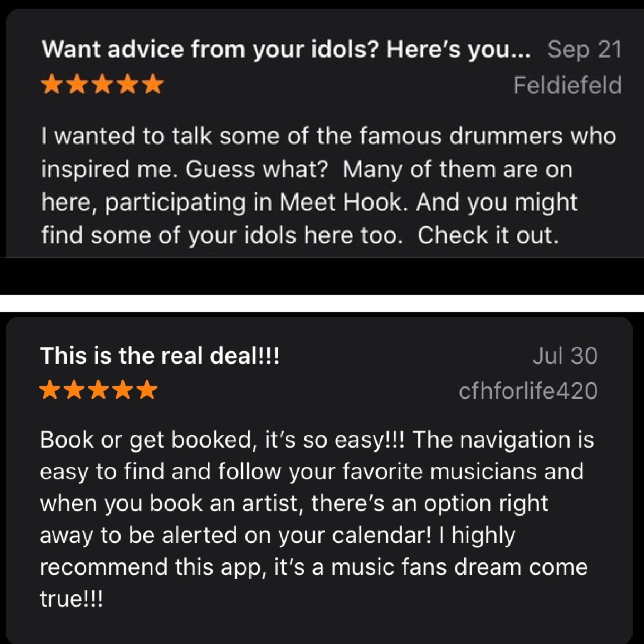644x644 pixels.
Task: Select the "This is the real deal!!!" title
Action: 160,356
